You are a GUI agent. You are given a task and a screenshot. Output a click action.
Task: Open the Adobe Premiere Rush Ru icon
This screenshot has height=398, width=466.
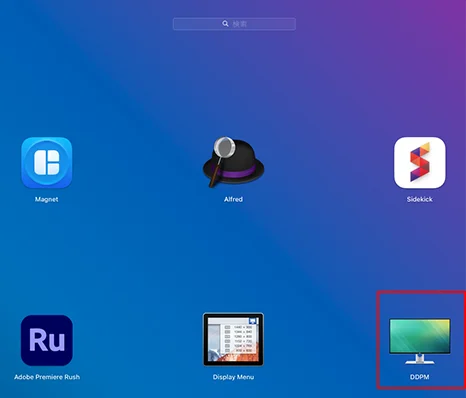(x=47, y=340)
